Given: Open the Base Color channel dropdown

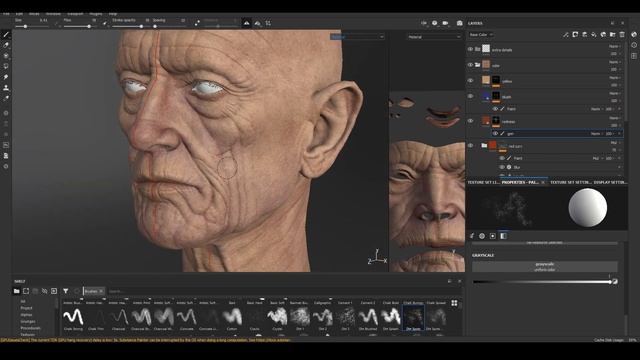Looking at the screenshot, I should point(480,35).
